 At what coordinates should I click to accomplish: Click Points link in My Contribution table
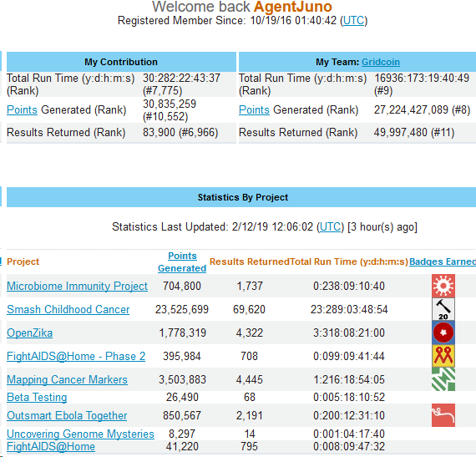pos(22,110)
